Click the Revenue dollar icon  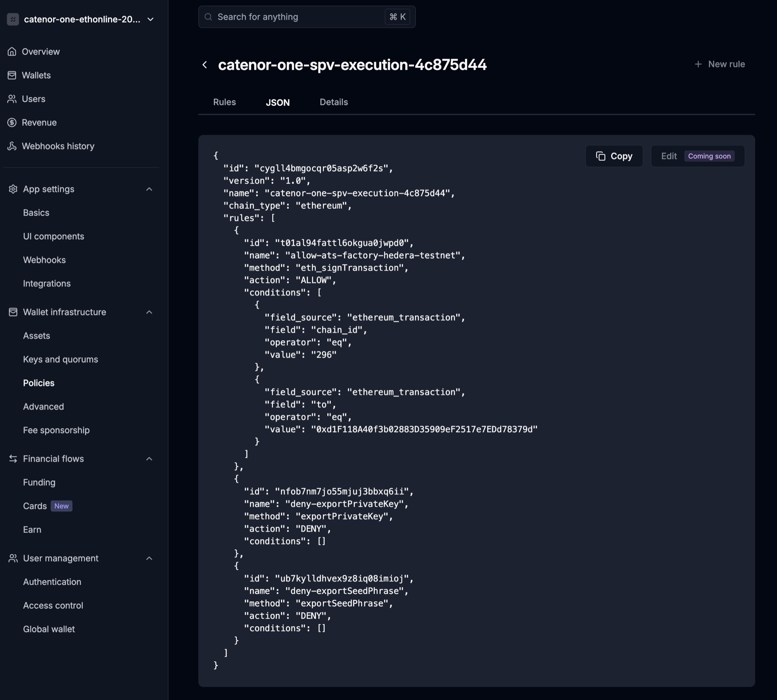click(x=12, y=123)
